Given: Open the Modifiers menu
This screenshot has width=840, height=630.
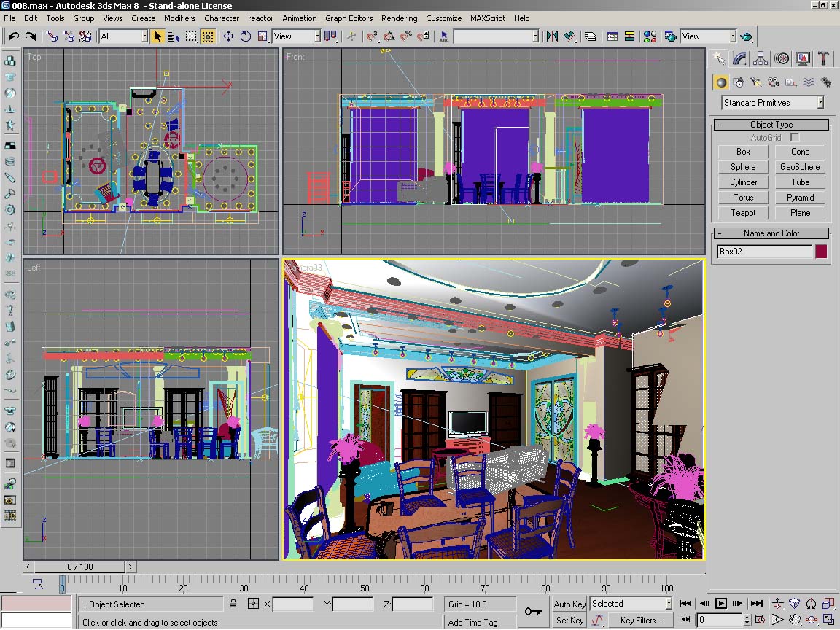Looking at the screenshot, I should [179, 18].
